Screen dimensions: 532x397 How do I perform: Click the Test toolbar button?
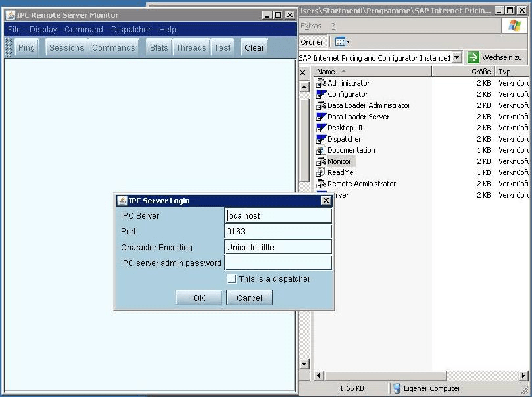tap(222, 47)
